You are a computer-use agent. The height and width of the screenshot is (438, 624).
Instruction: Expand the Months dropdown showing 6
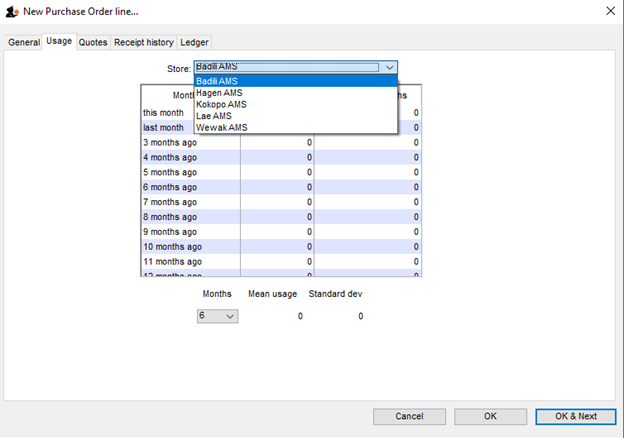coord(217,316)
